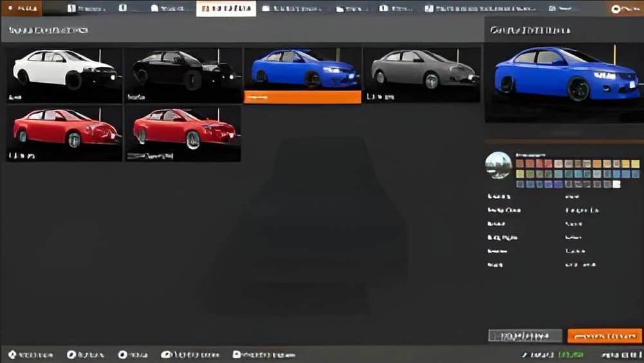Click the orange back button in the header

click(21, 8)
